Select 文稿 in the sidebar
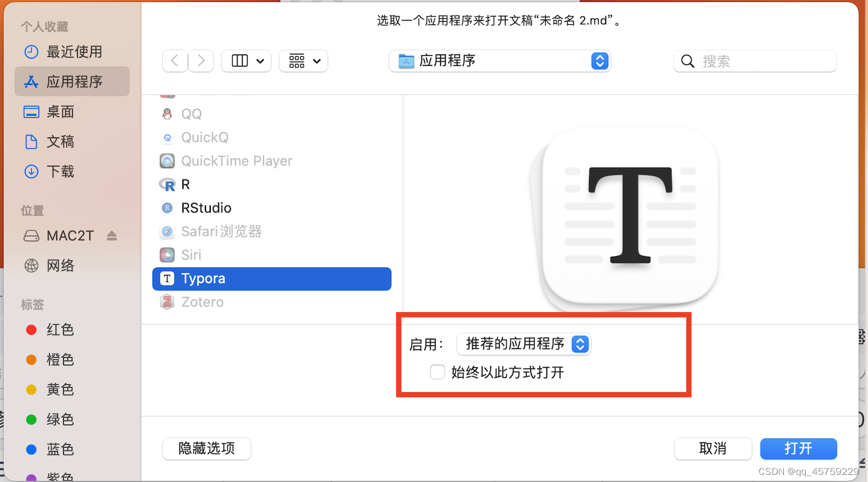Screen dimensions: 868x482 coord(72,142)
